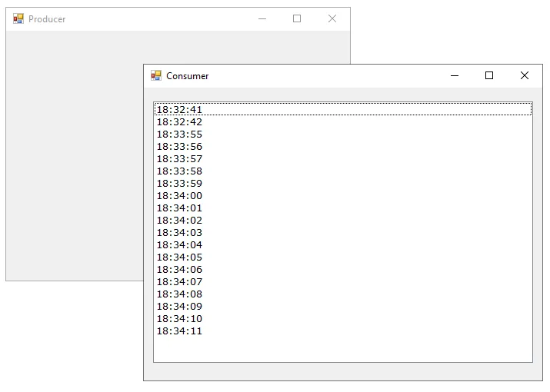This screenshot has width=550, height=392.
Task: Minimize the Consumer window
Action: 455,76
